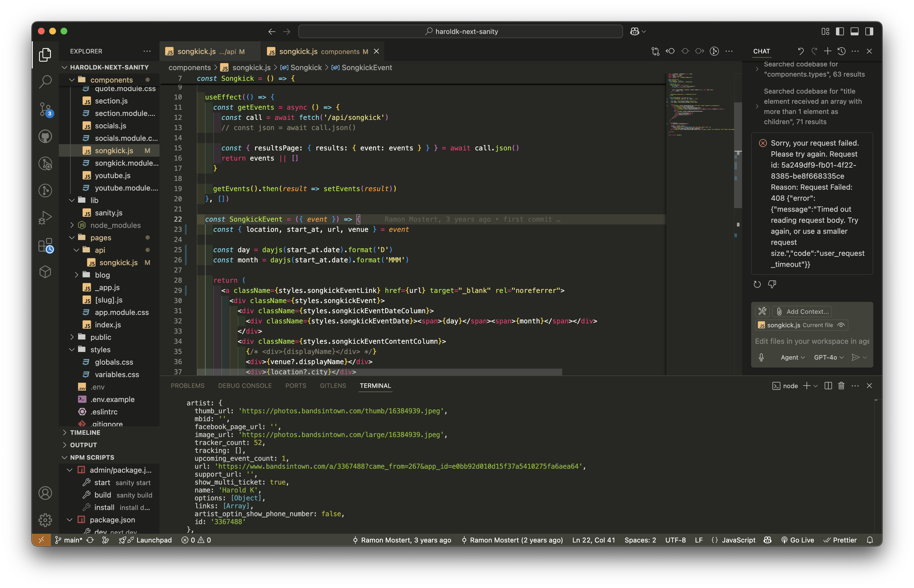Open the GitHub view icon
This screenshot has width=914, height=588.
45,136
